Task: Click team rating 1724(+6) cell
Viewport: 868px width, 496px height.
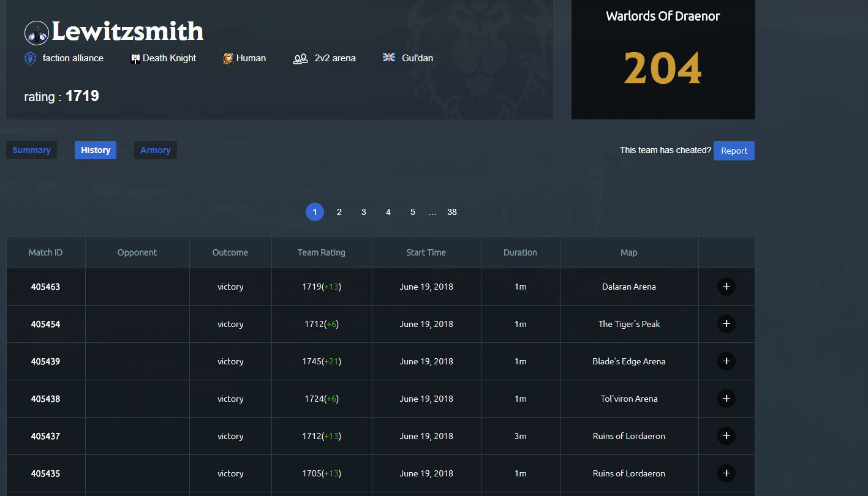Action: point(322,399)
